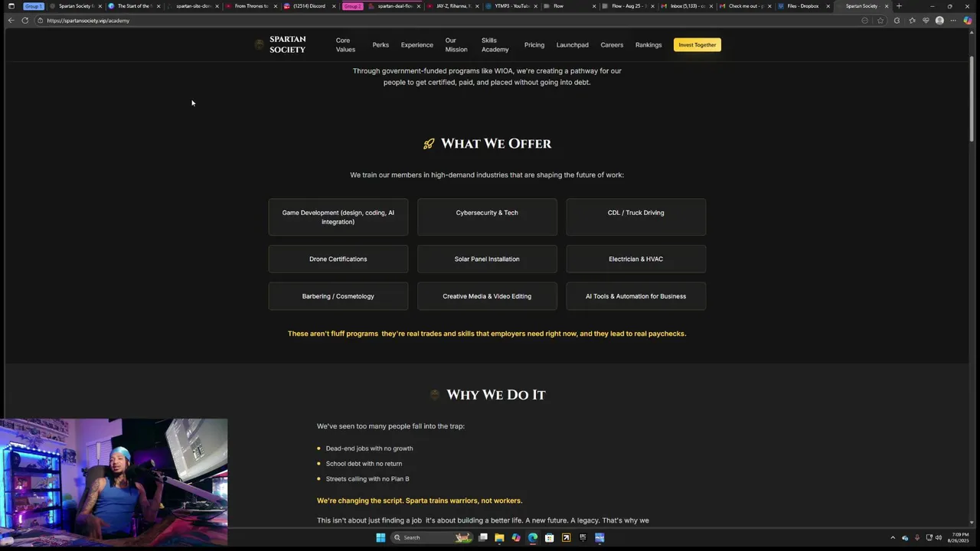The image size is (980, 551).
Task: Open Epic Games Launcher from the taskbar
Action: pos(583,538)
